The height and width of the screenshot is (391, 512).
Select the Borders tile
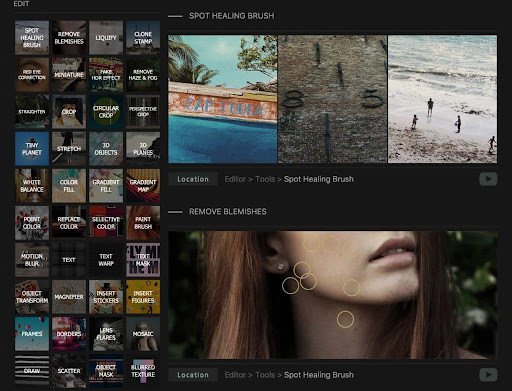tap(69, 334)
